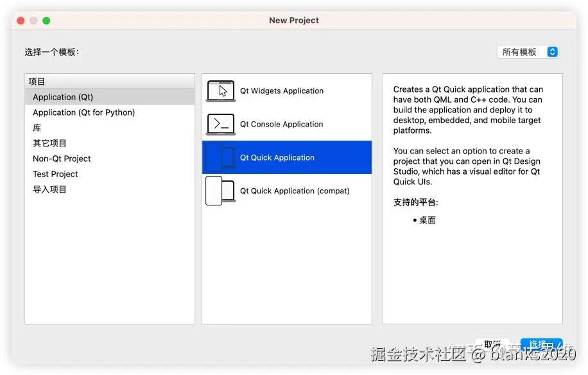This screenshot has height=375, width=588.
Task: Click the 项目 list header
Action: pyautogui.click(x=110, y=82)
